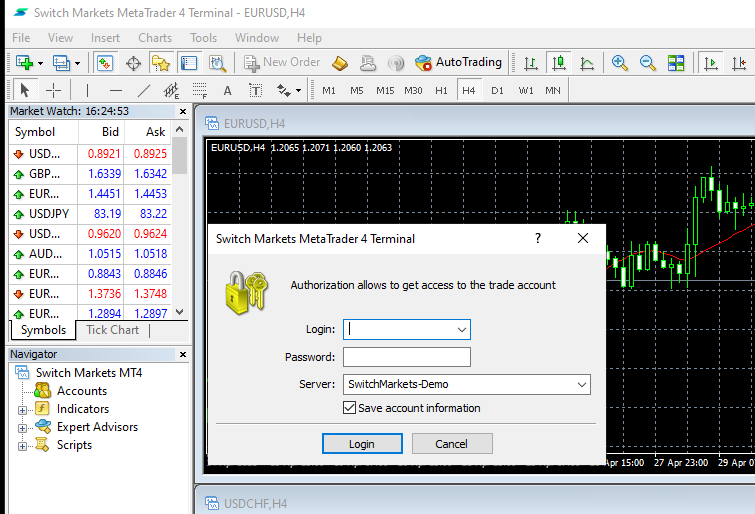Select the M1 timeframe

coord(329,91)
